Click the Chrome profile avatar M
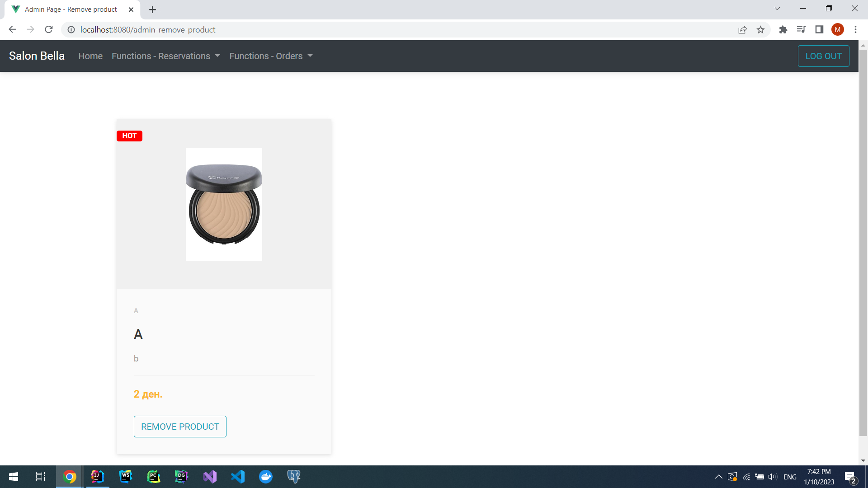Screen dimensions: 868x488 pos(837,30)
